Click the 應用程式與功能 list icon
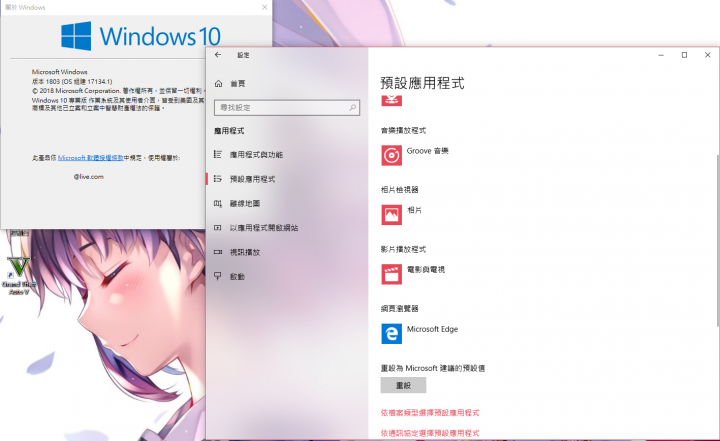The height and width of the screenshot is (441, 720). click(x=218, y=154)
